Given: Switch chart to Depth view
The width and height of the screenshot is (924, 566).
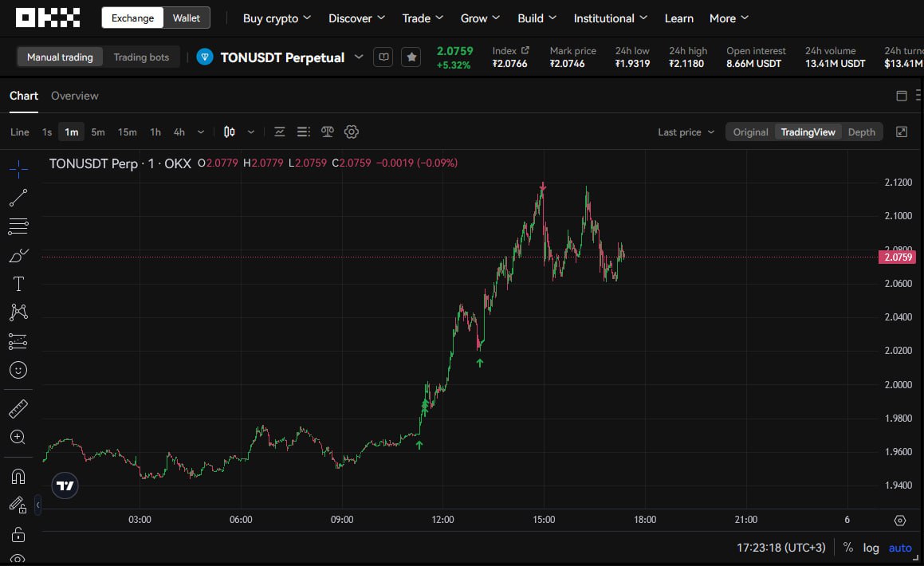Looking at the screenshot, I should coord(862,132).
